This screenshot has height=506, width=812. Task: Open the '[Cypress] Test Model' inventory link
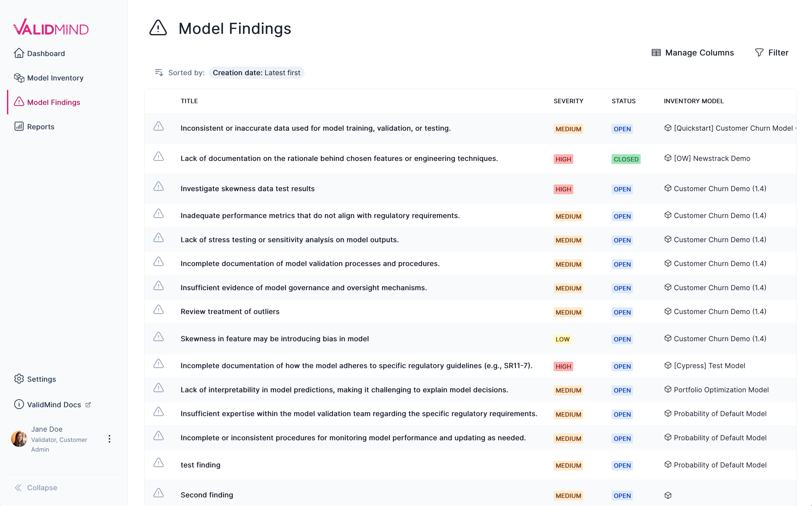(709, 365)
